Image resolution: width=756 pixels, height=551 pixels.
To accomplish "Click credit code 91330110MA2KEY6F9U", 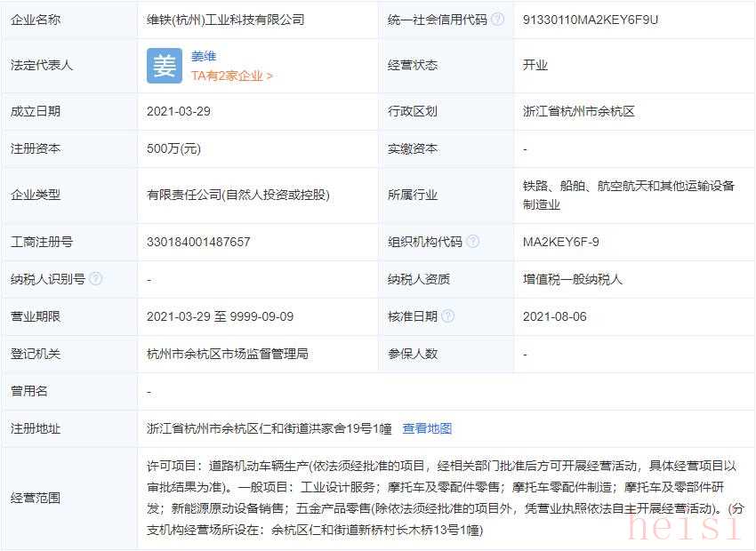I will 591,20.
